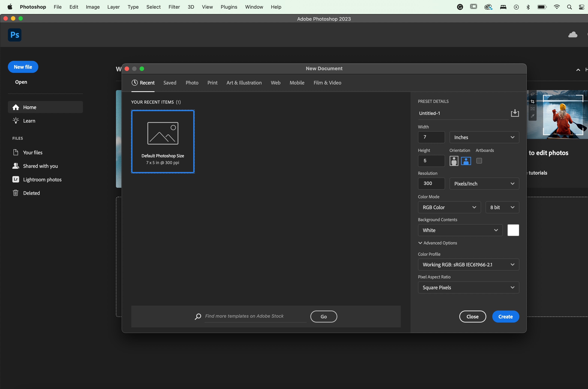Click the Create button
This screenshot has height=389, width=588.
[505, 317]
